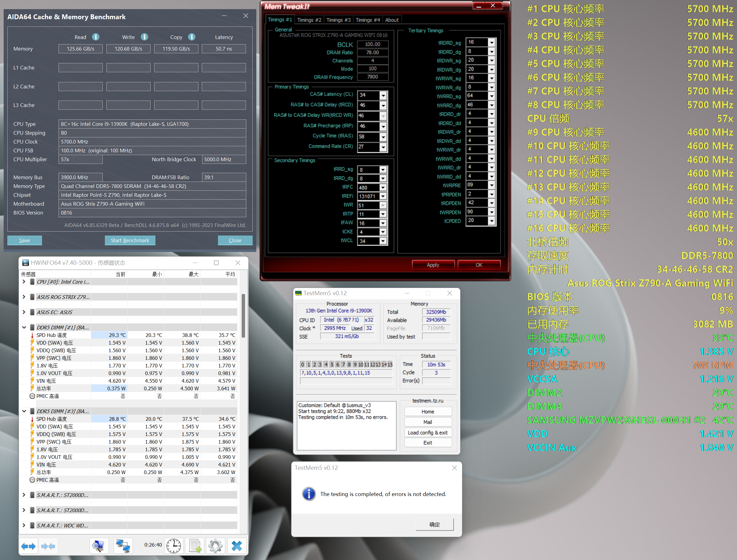Screen dimensions: 737x560
Task: Click the Mail button in TestMem5
Action: [x=428, y=422]
